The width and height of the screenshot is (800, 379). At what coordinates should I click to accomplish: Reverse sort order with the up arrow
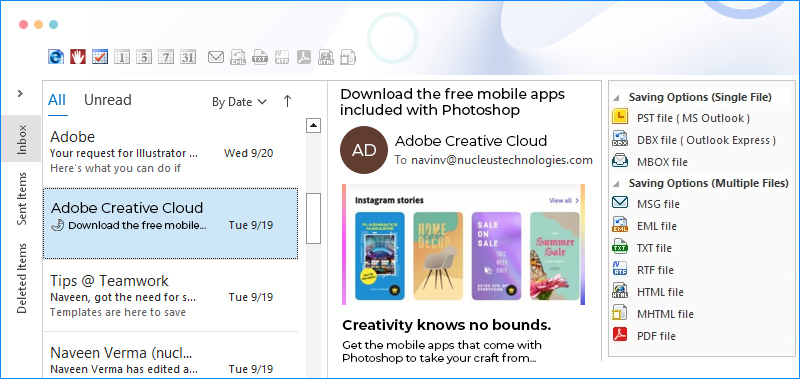(287, 101)
